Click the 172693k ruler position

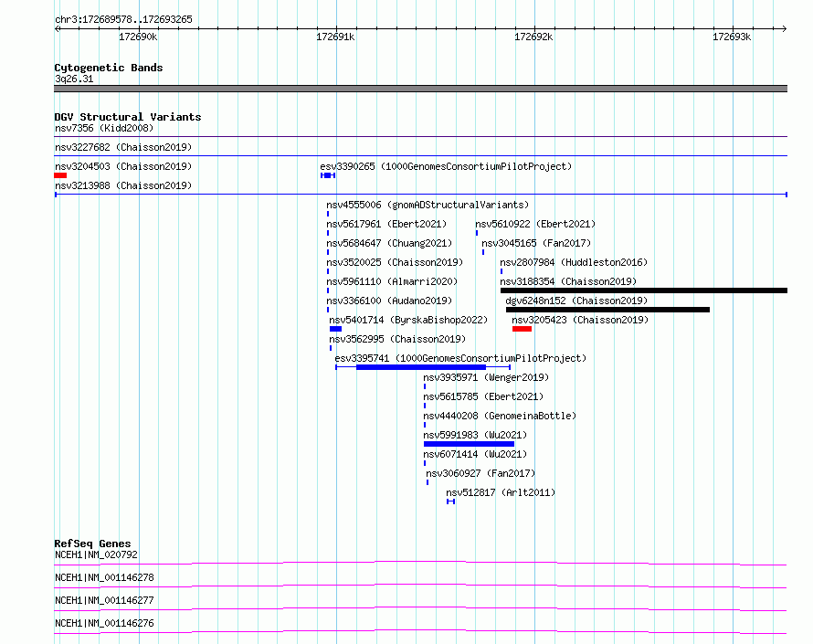click(x=732, y=37)
